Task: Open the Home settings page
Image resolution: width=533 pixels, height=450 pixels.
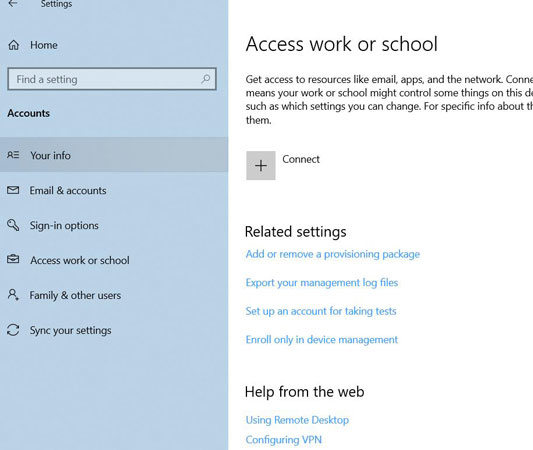Action: click(44, 45)
